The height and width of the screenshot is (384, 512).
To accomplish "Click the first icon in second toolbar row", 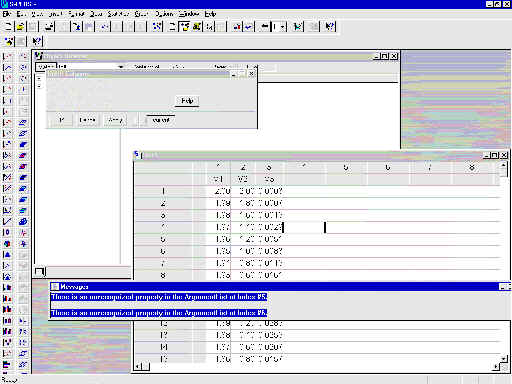I will tap(9, 41).
